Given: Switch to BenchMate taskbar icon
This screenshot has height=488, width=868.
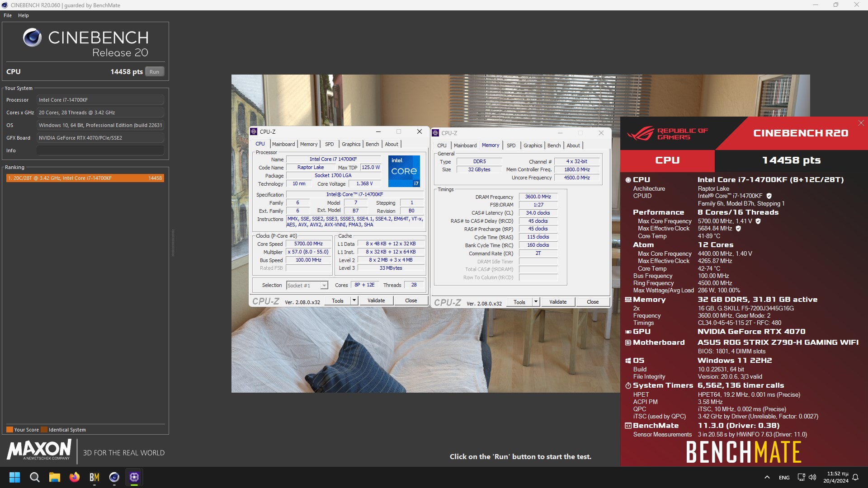Looking at the screenshot, I should (94, 477).
